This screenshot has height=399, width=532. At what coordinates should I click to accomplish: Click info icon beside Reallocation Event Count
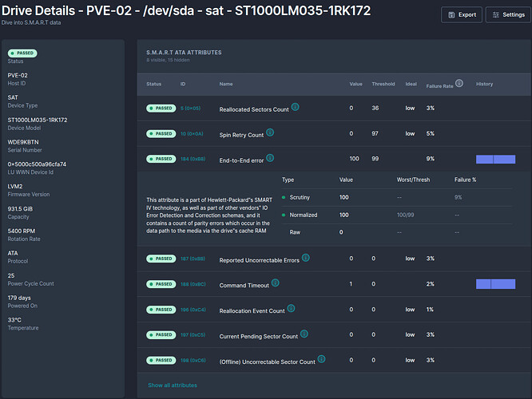pos(292,309)
